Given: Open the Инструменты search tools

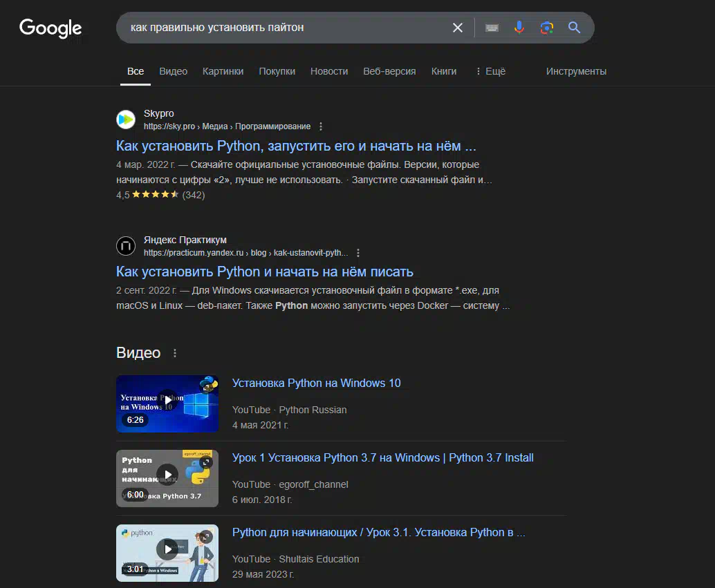Looking at the screenshot, I should 577,72.
